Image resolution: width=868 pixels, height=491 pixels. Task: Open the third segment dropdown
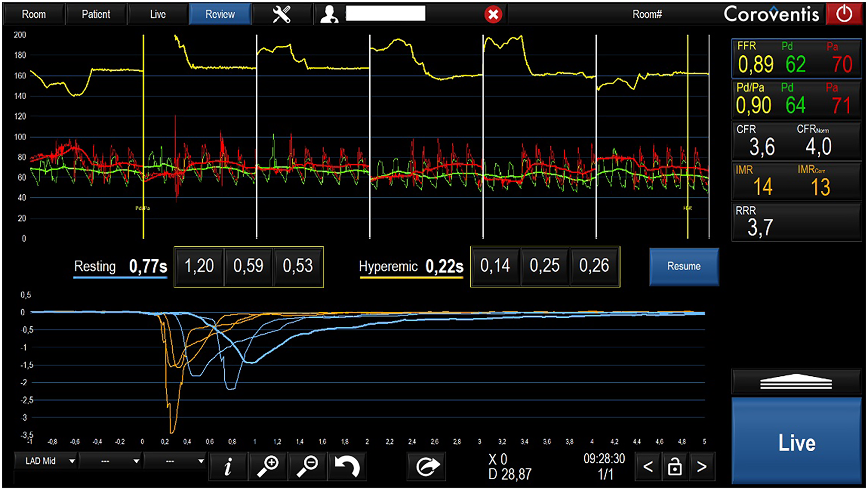tap(175, 461)
